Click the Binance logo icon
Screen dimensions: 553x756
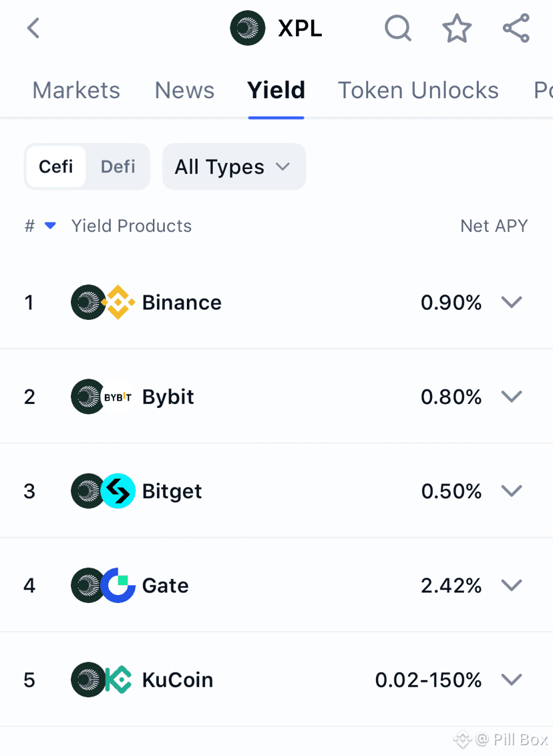118,303
